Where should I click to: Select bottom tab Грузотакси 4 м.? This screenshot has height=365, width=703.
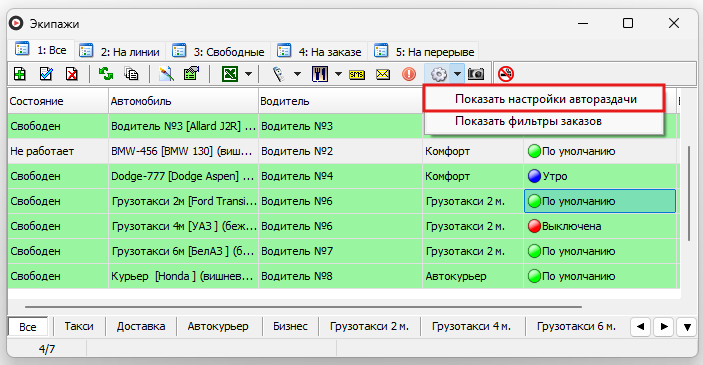pyautogui.click(x=471, y=326)
